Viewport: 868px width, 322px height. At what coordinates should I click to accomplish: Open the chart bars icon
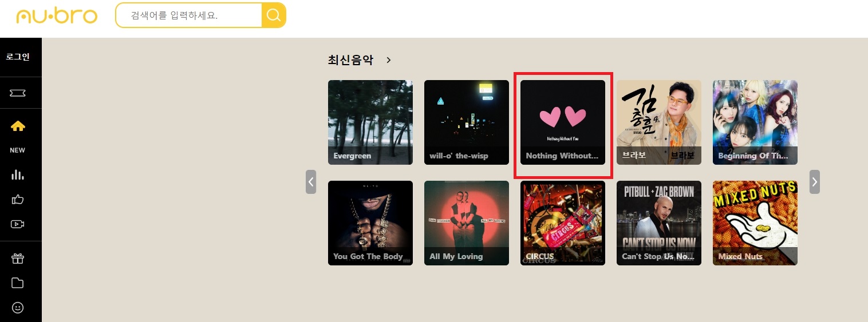(x=18, y=174)
